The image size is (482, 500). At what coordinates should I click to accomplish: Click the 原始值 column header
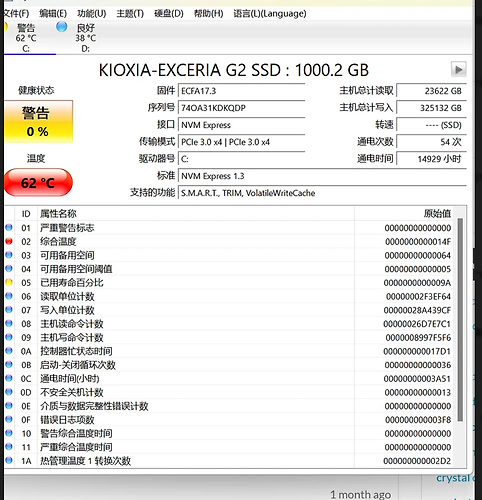[404, 214]
